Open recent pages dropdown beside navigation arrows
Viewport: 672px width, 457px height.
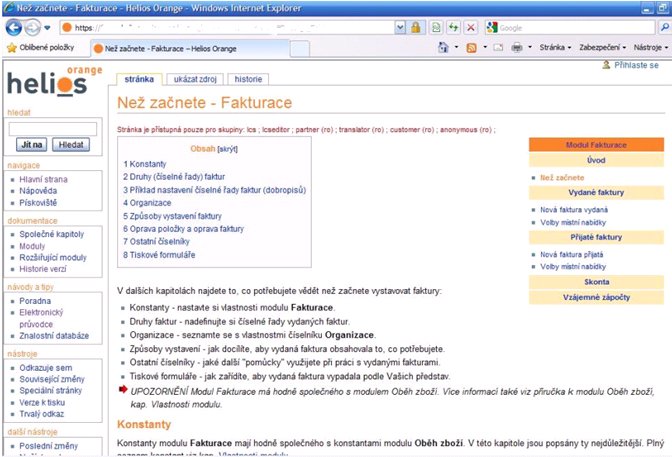point(47,28)
